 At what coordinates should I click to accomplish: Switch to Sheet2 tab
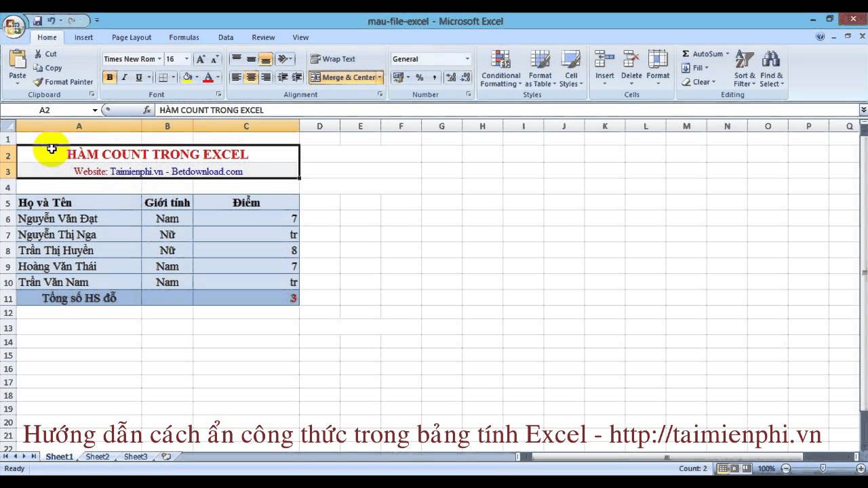97,457
